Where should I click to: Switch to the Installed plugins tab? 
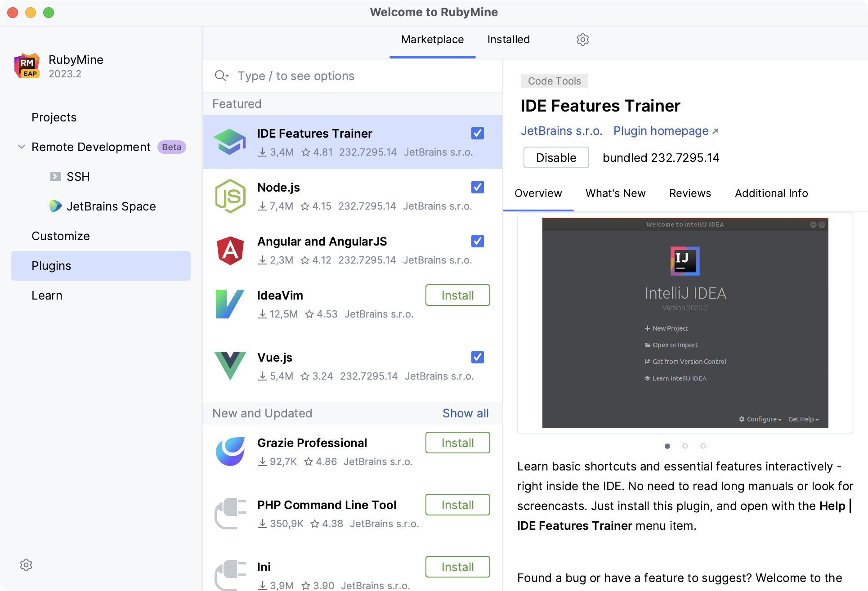508,40
